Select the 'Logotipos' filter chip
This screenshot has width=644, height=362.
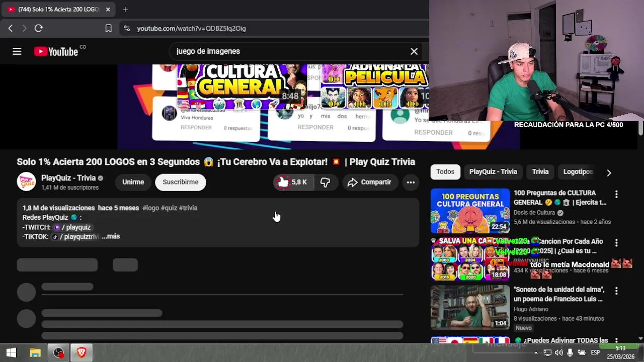pos(578,172)
